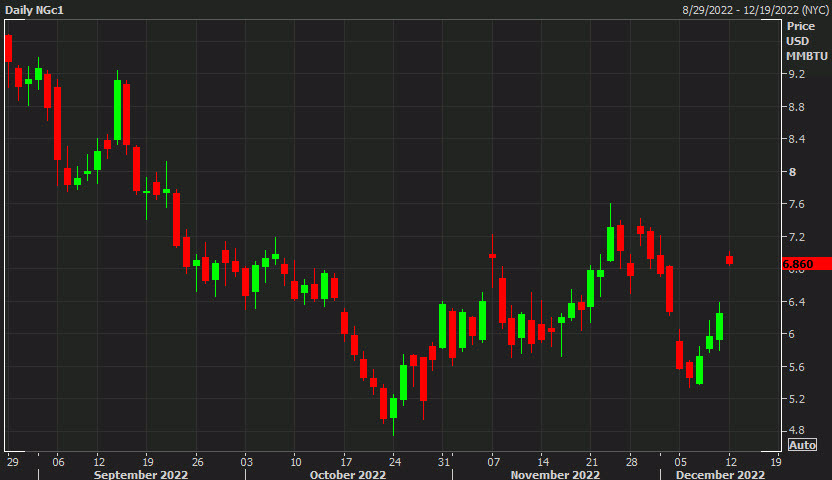Click the 28 date tick in November

coord(631,462)
